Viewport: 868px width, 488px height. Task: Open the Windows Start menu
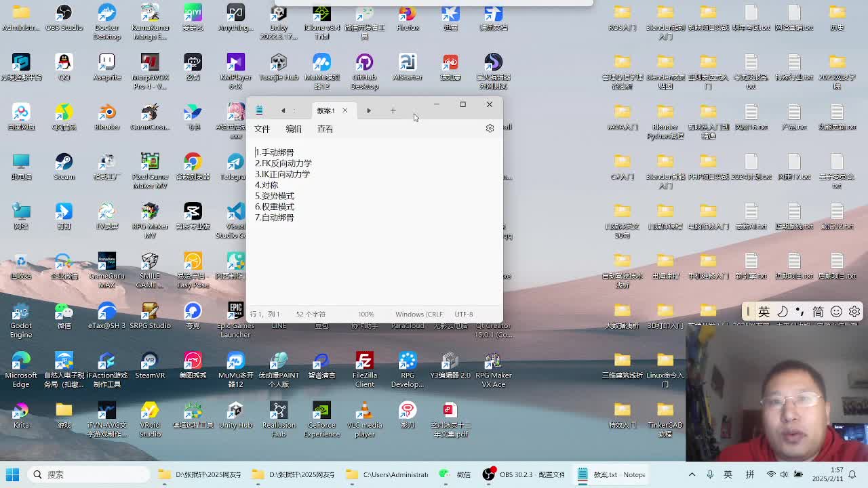point(12,474)
